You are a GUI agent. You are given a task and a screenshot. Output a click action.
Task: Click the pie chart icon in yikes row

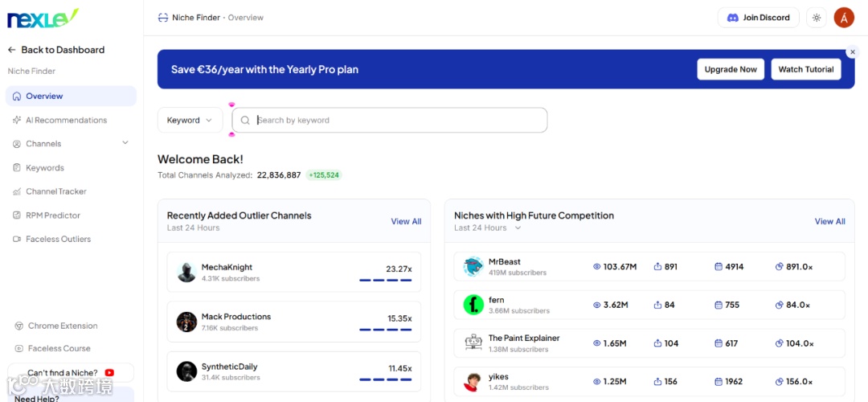[780, 382]
